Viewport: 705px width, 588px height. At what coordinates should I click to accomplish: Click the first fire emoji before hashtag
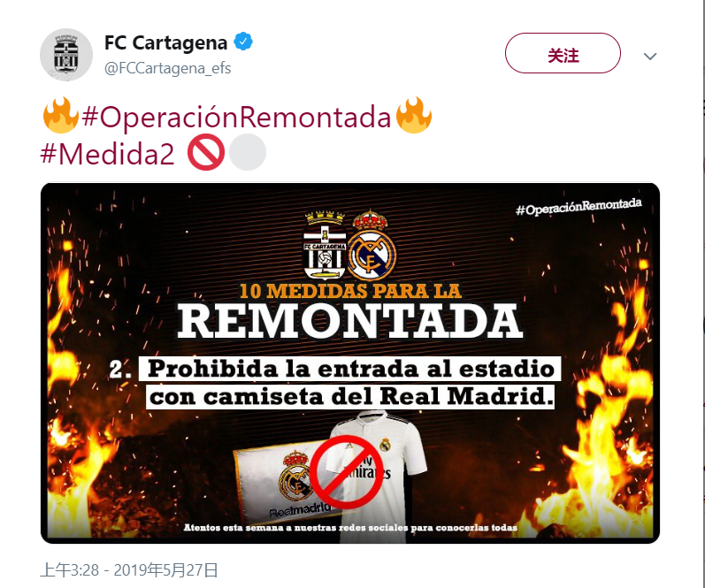(x=61, y=116)
